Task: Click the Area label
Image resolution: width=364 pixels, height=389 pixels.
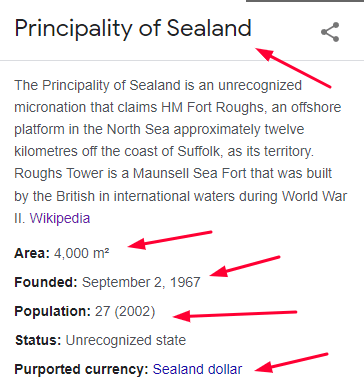Action: tap(32, 253)
